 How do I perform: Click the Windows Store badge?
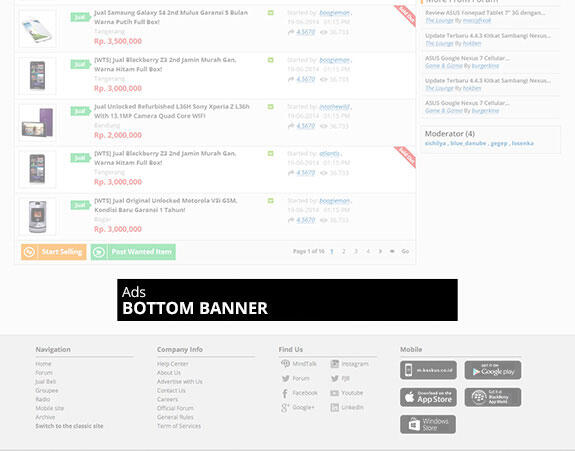pyautogui.click(x=428, y=424)
